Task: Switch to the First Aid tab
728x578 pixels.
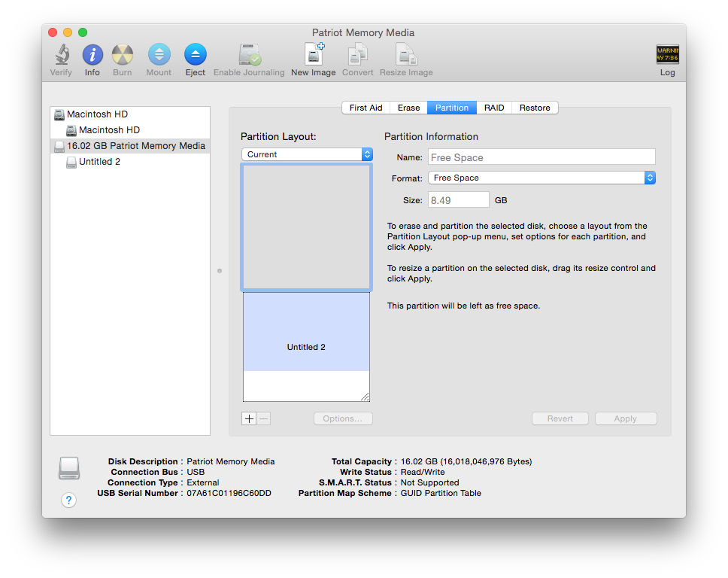Action: click(366, 108)
